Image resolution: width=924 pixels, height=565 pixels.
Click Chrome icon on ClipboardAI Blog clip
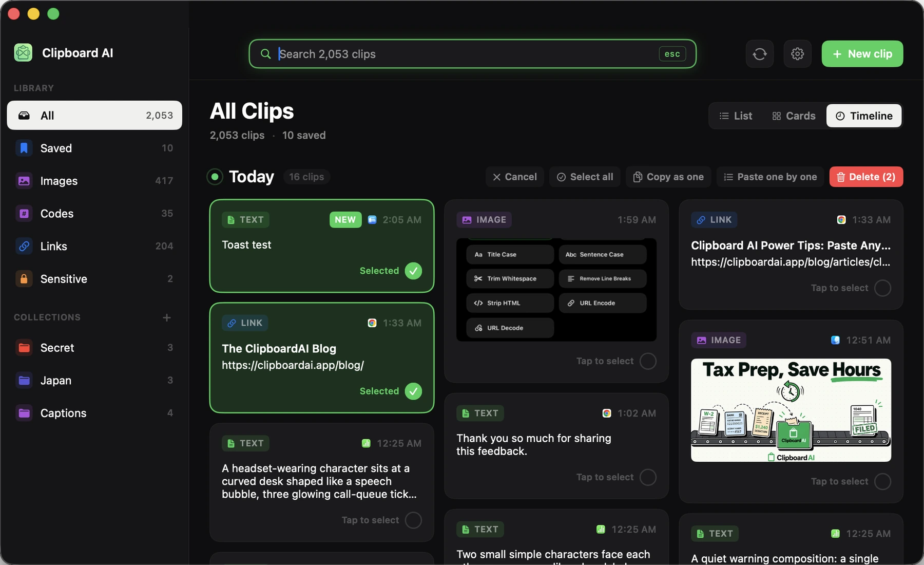tap(372, 323)
